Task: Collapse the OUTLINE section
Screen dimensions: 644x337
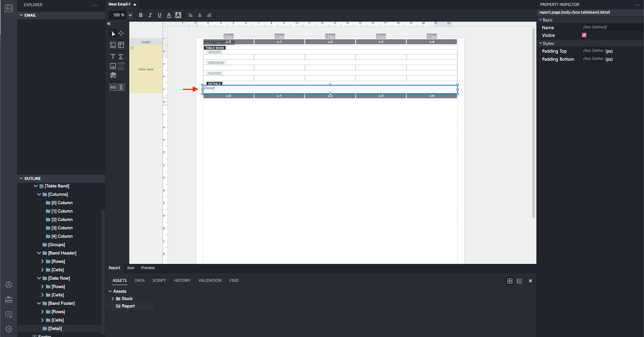Action: [x=21, y=178]
